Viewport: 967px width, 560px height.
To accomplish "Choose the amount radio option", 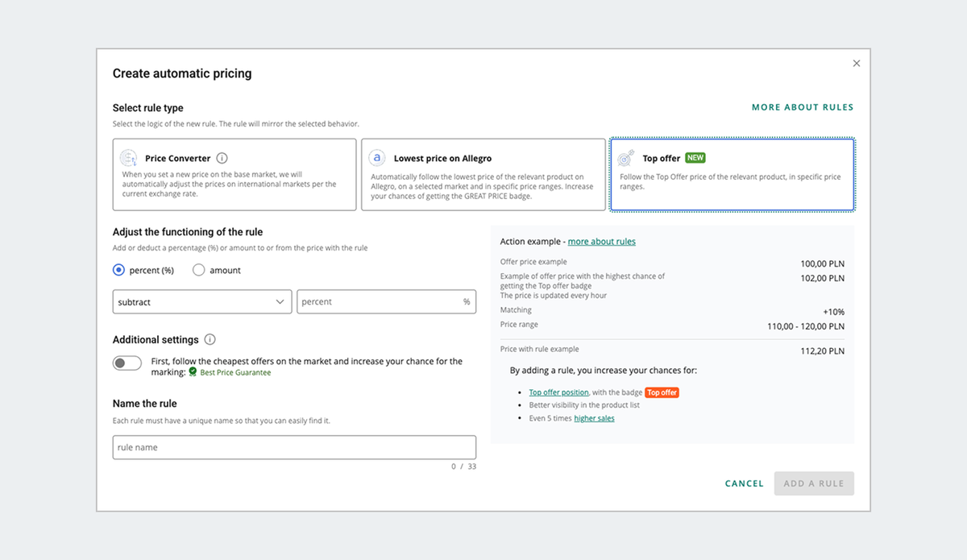I will click(199, 270).
